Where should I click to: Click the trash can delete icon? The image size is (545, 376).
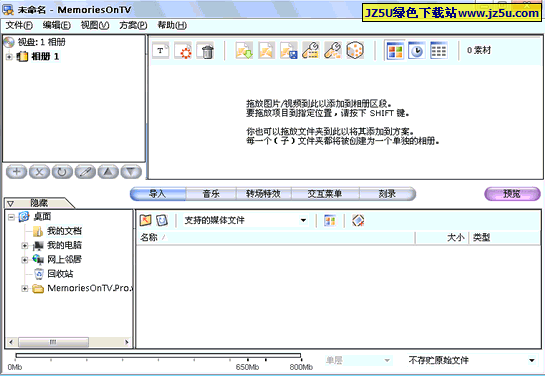click(x=206, y=51)
